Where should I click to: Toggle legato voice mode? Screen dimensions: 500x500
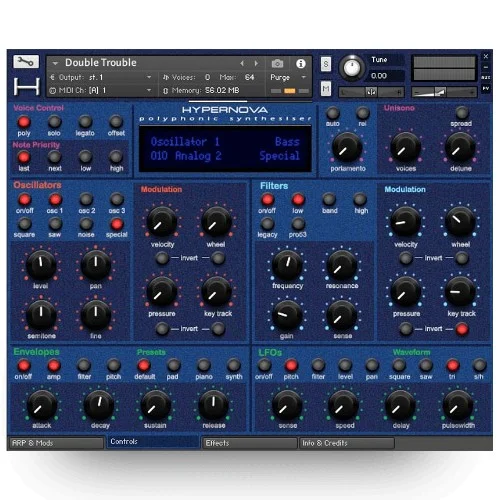pos(85,122)
